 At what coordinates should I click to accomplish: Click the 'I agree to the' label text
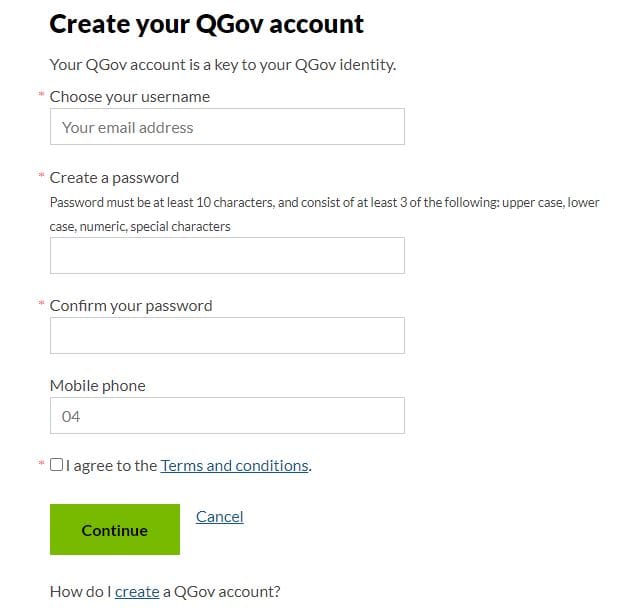tap(111, 466)
